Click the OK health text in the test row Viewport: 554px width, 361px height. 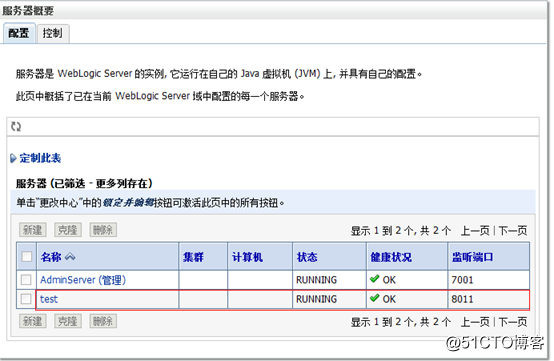point(389,299)
